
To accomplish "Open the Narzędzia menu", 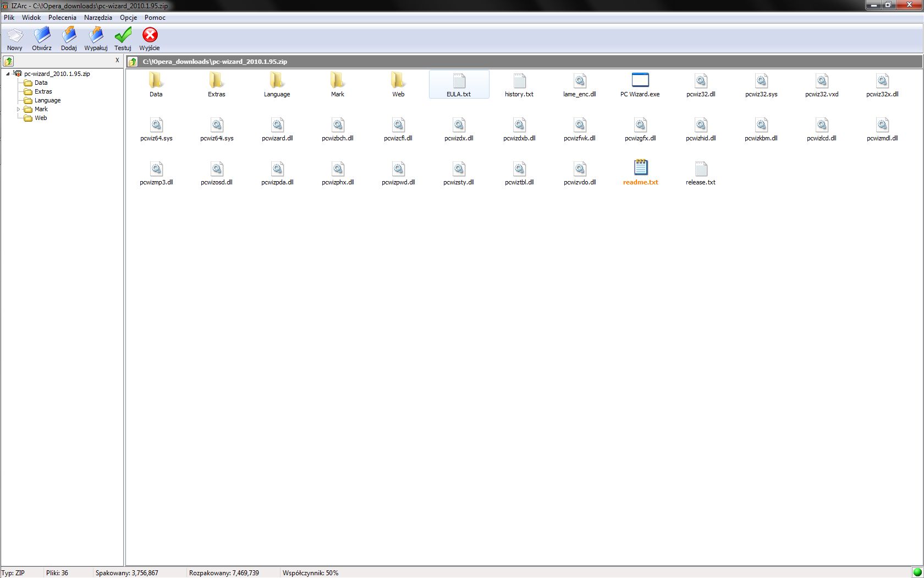I will tap(98, 18).
